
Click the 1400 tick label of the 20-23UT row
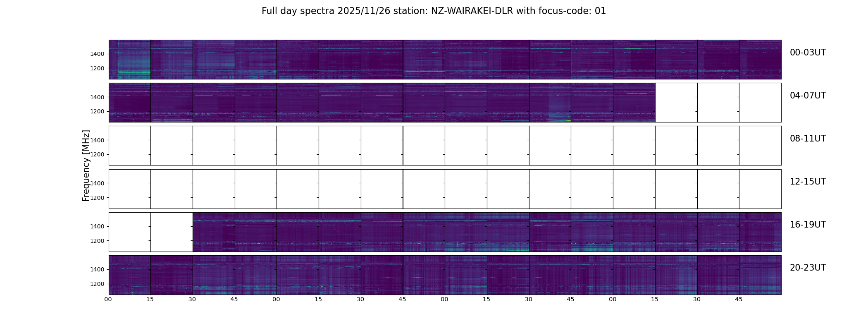click(98, 269)
